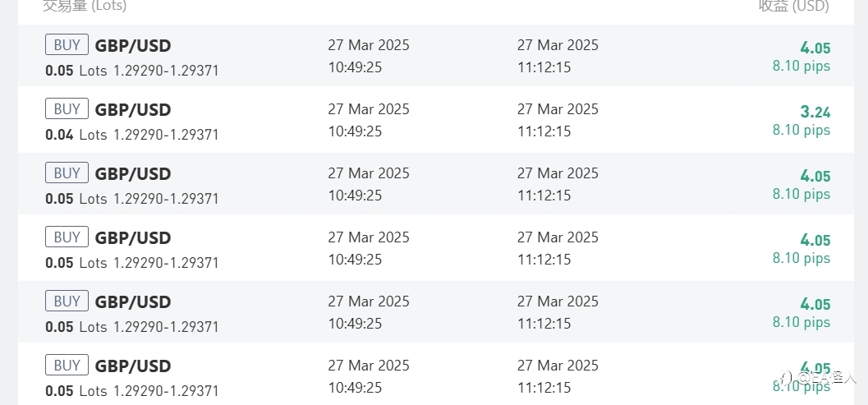Click the BUY badge in the last trade row
The width and height of the screenshot is (868, 405).
tap(67, 365)
